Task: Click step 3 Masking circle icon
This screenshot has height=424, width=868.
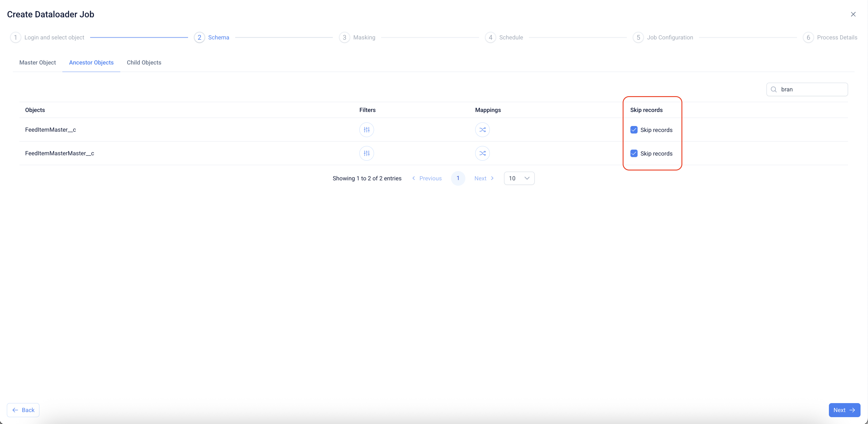Action: click(344, 37)
